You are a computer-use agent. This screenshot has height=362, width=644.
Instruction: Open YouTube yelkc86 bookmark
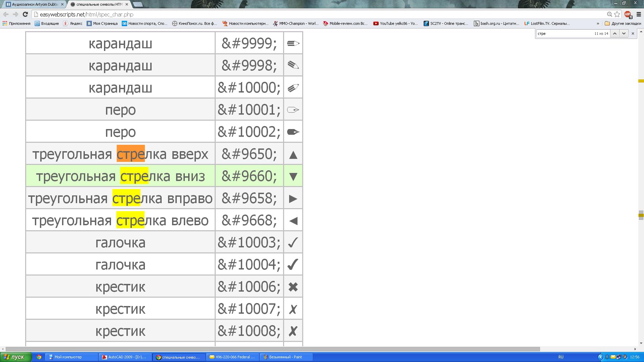pyautogui.click(x=396, y=23)
